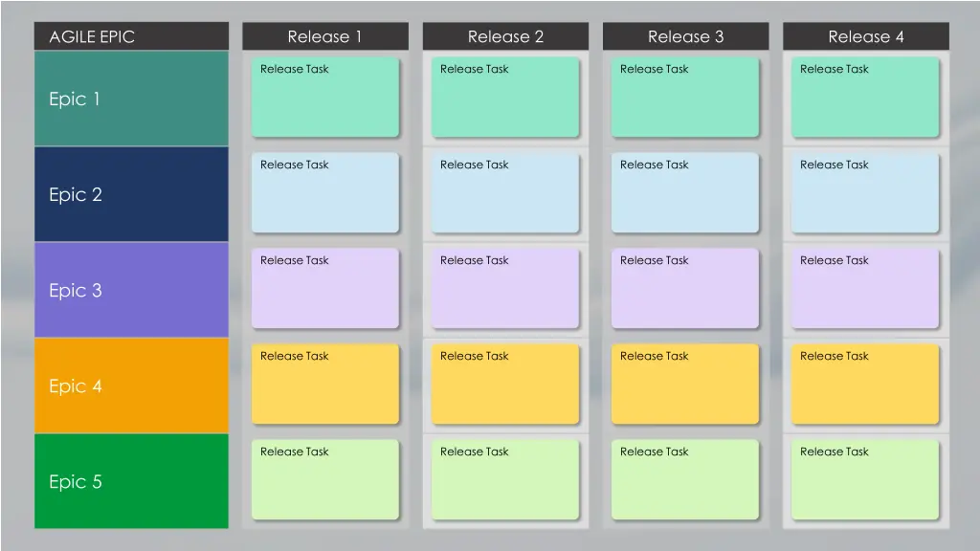Click the green Epic 5 row label

click(x=131, y=481)
